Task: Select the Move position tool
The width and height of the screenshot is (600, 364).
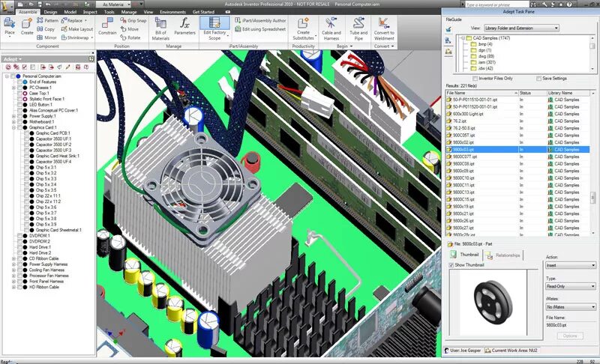Action: [x=130, y=29]
